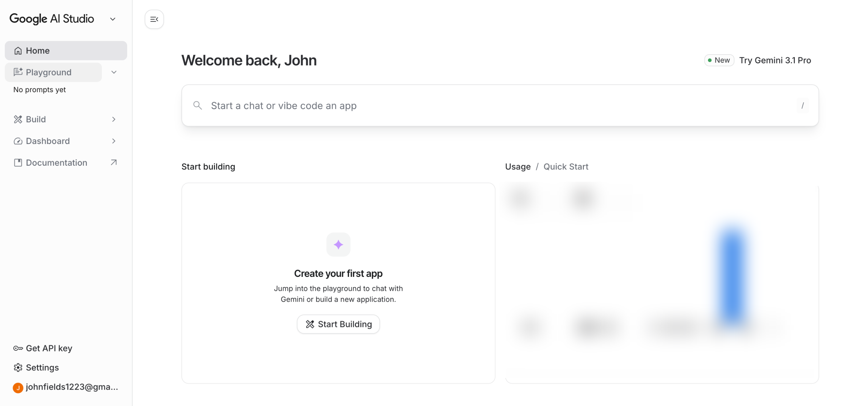Open the Google AI Studio dropdown arrow
This screenshot has width=868, height=406.
coord(113,19)
